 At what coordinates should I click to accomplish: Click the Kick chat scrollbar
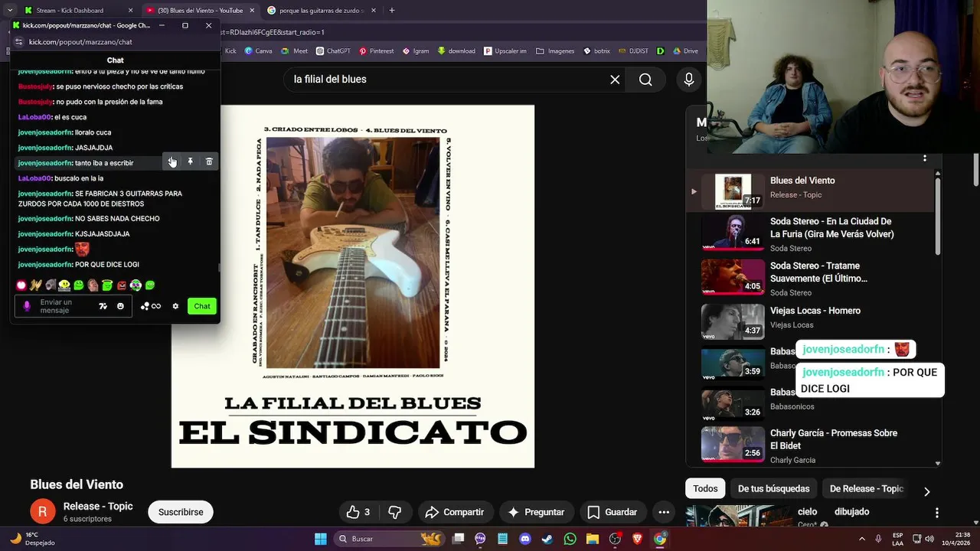219,267
